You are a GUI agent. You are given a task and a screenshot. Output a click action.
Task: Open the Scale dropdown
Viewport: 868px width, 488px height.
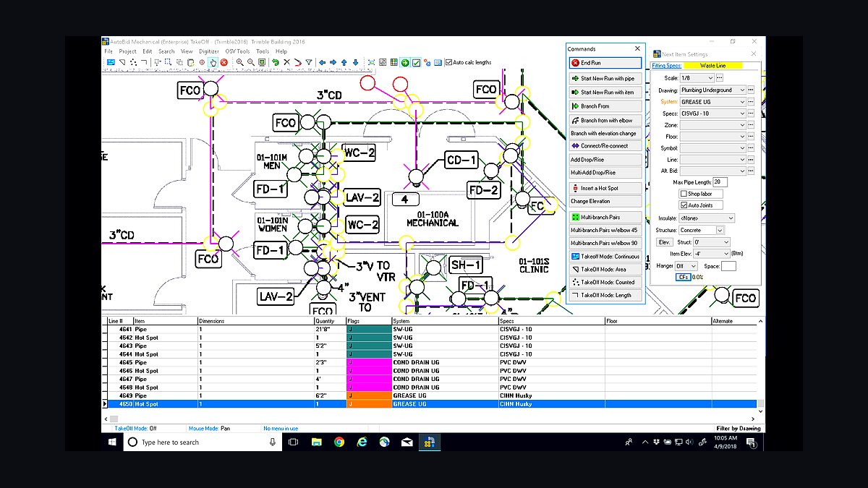[x=697, y=78]
